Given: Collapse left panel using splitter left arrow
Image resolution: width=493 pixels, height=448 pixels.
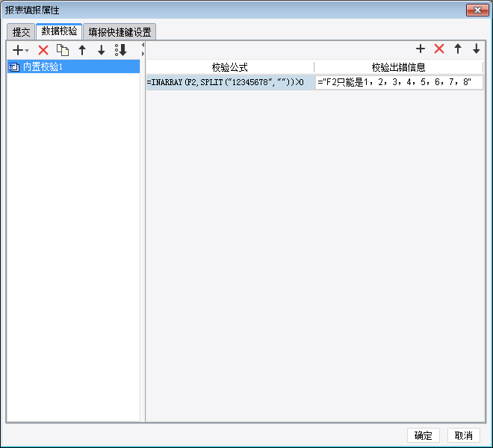Looking at the screenshot, I should coord(143,45).
